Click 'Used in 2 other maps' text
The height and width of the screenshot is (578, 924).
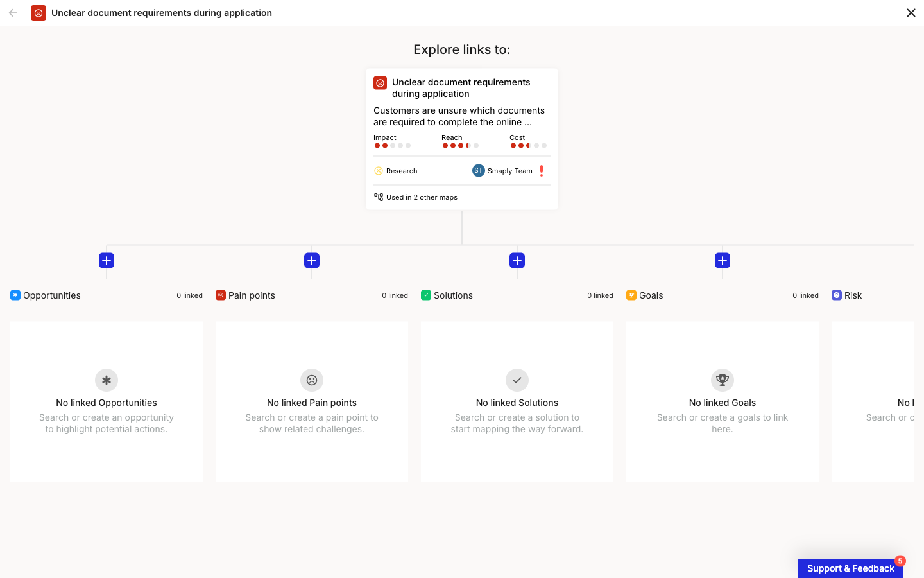[422, 197]
